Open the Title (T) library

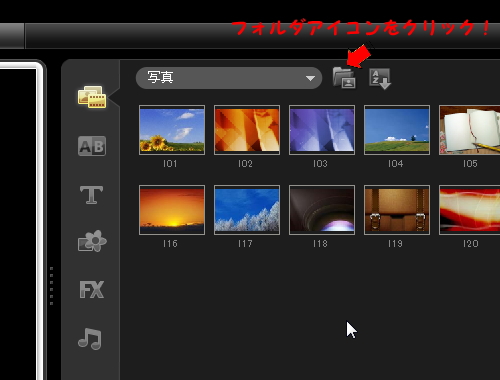(x=91, y=195)
